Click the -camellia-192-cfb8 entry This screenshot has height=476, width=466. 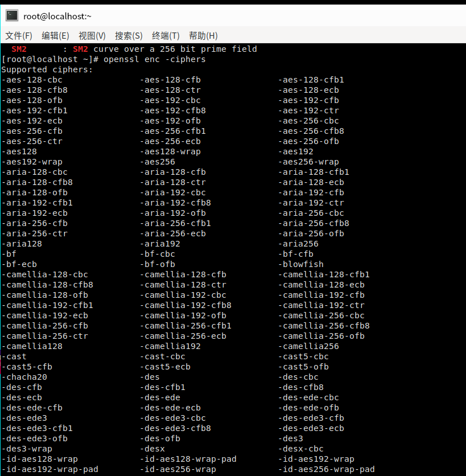[x=185, y=305]
